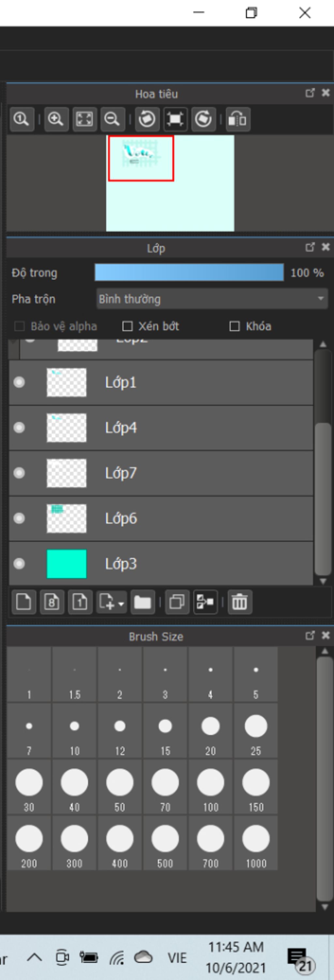Image resolution: width=334 pixels, height=980 pixels.
Task: Create a new layer with blank page icon
Action: pos(24,602)
